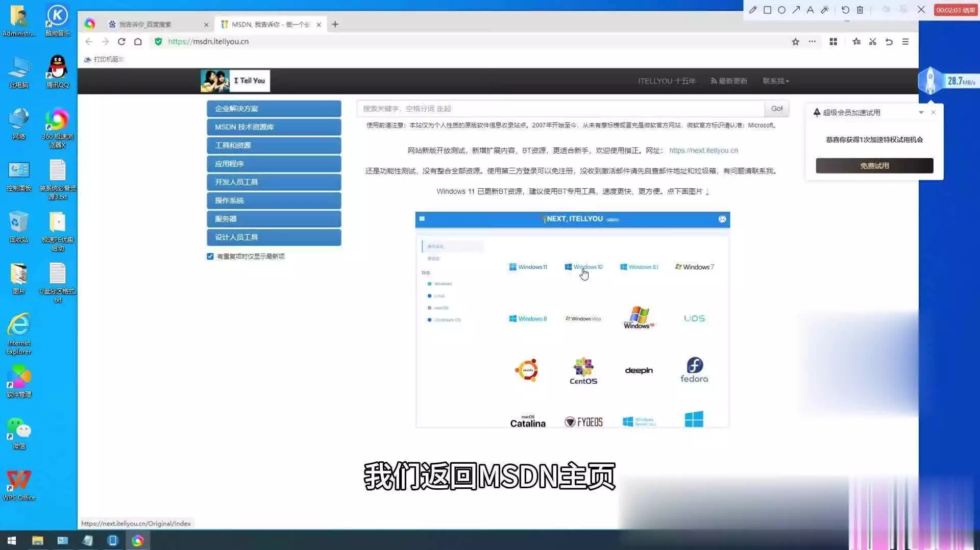Open the browser hamburger menu icon
This screenshot has width=980, height=550.
point(905,42)
